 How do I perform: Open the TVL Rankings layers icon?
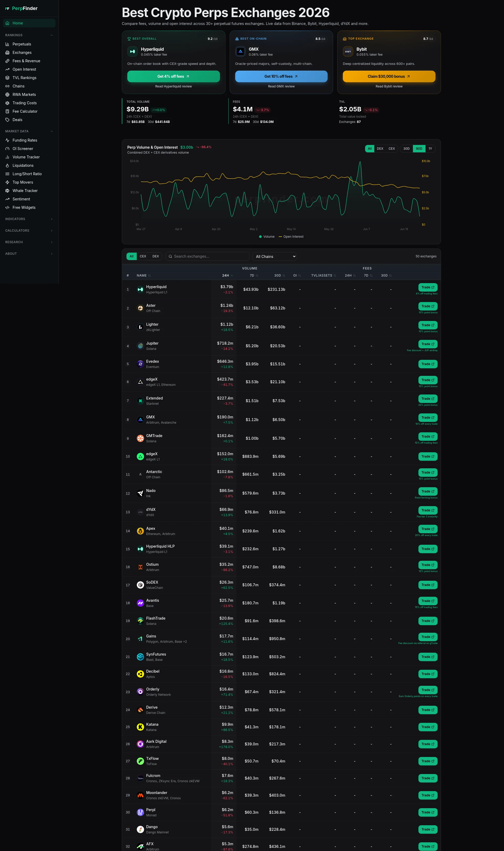coord(7,78)
